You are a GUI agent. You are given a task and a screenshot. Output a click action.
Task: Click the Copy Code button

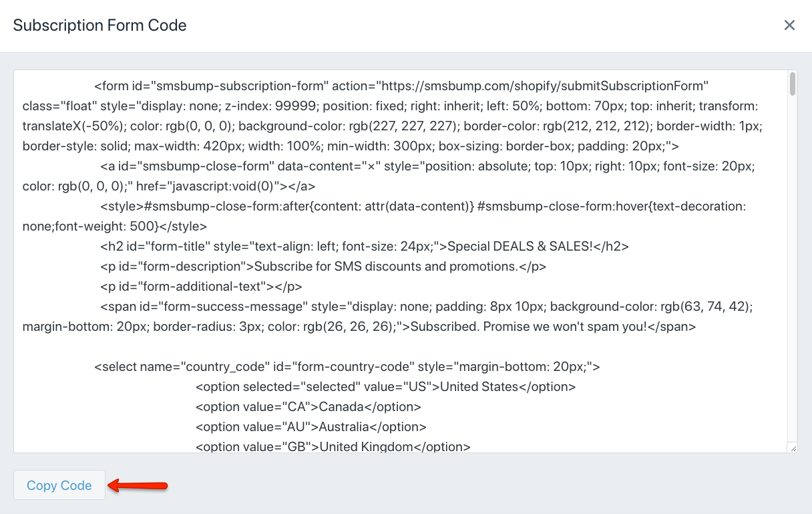pyautogui.click(x=59, y=485)
